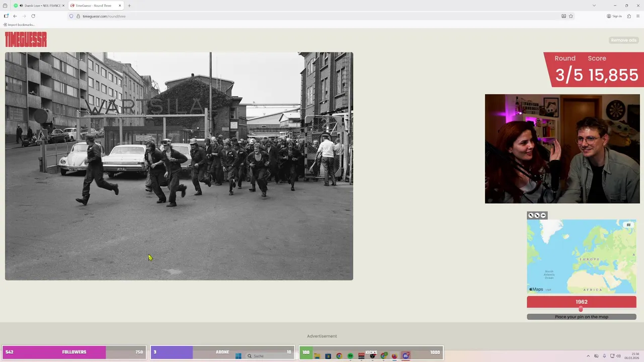Select the second map tool icon
The height and width of the screenshot is (362, 644).
(537, 215)
